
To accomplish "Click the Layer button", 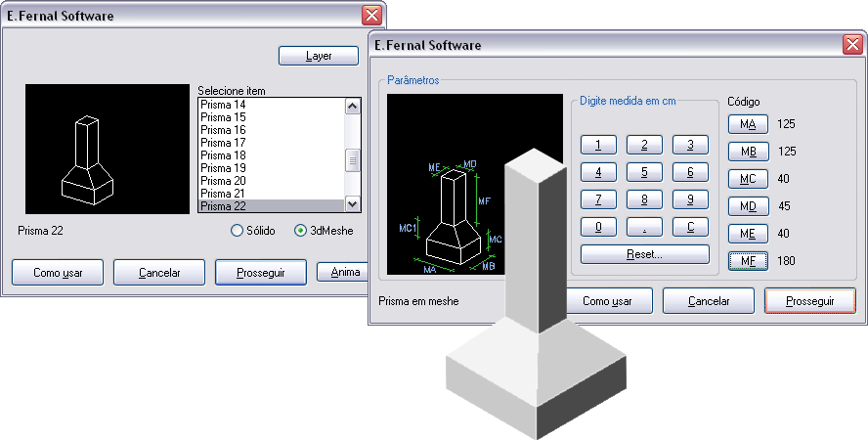I will (x=319, y=56).
